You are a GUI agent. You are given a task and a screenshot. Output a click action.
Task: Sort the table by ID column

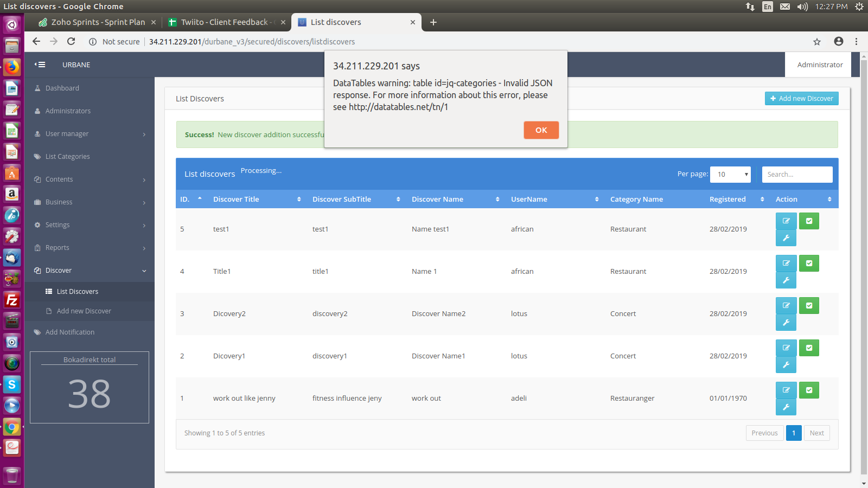click(192, 199)
